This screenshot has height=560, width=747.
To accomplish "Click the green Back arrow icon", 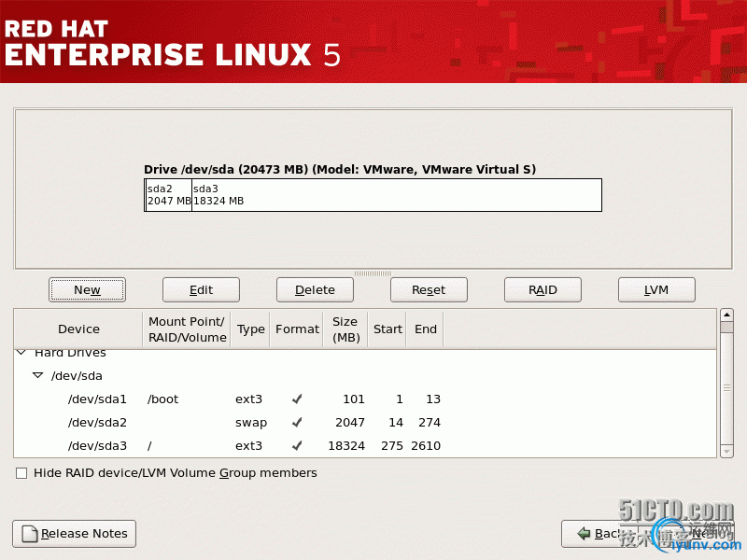I will pyautogui.click(x=584, y=534).
